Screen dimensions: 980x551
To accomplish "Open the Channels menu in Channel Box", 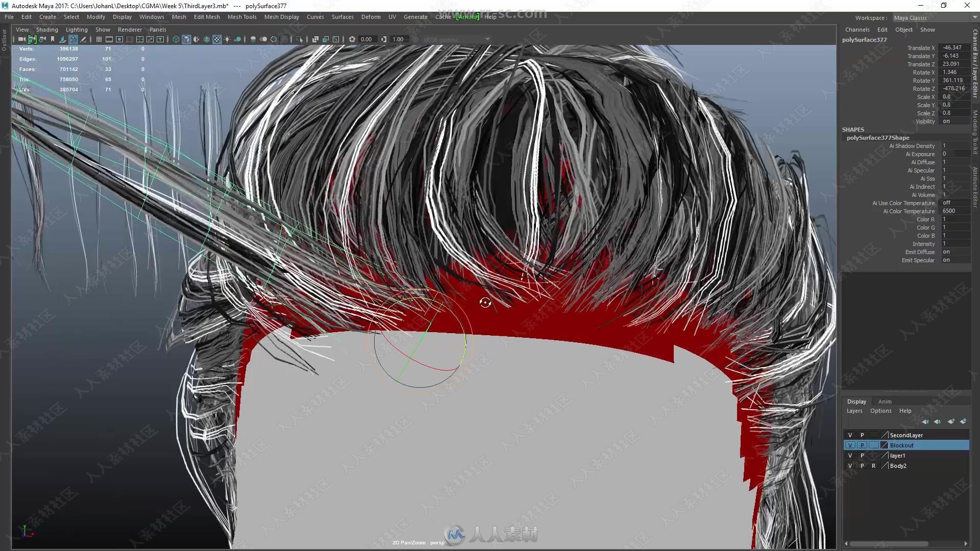I will pyautogui.click(x=857, y=30).
